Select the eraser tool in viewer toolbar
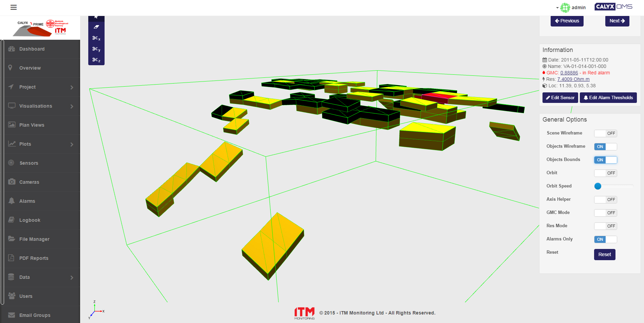This screenshot has height=323, width=644. [x=96, y=27]
